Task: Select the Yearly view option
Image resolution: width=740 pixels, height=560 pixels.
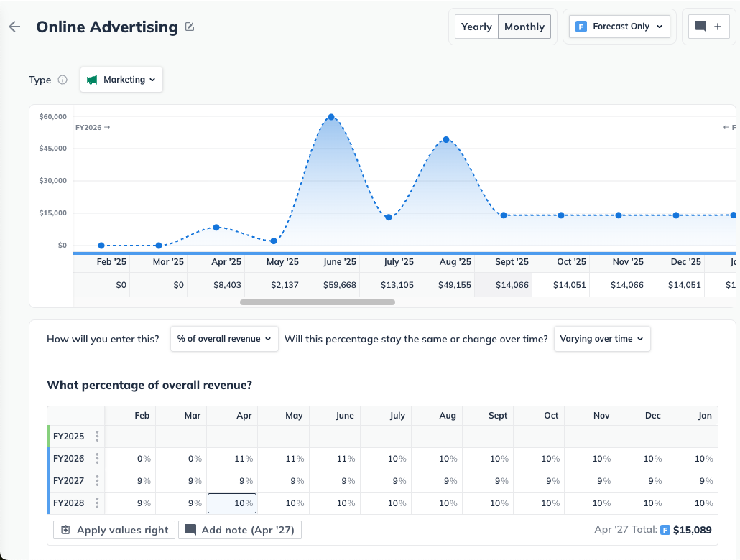Action: click(476, 26)
